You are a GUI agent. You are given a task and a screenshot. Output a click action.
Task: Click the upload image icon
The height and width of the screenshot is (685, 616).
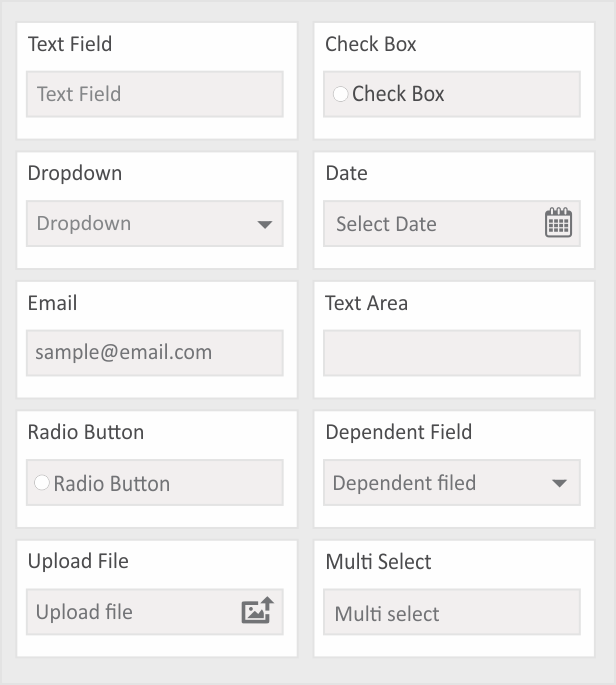click(x=257, y=611)
